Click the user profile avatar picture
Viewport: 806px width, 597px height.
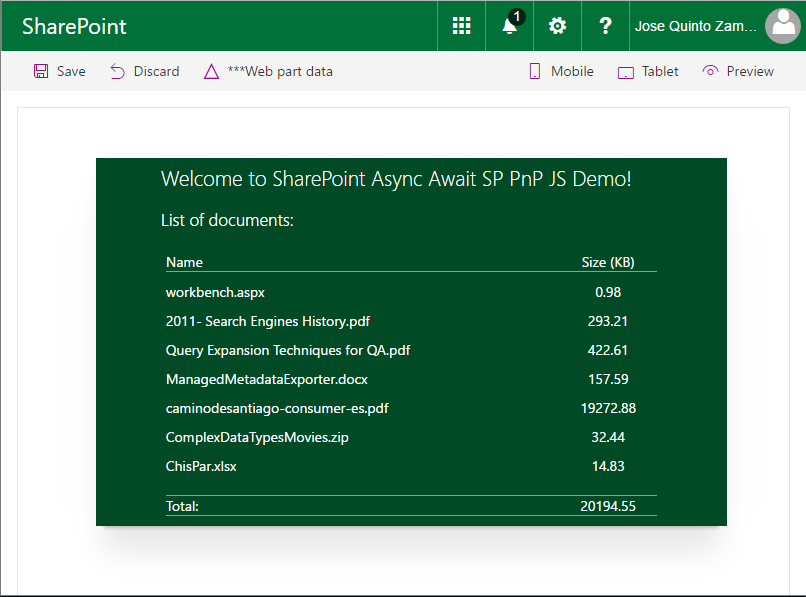pyautogui.click(x=783, y=26)
